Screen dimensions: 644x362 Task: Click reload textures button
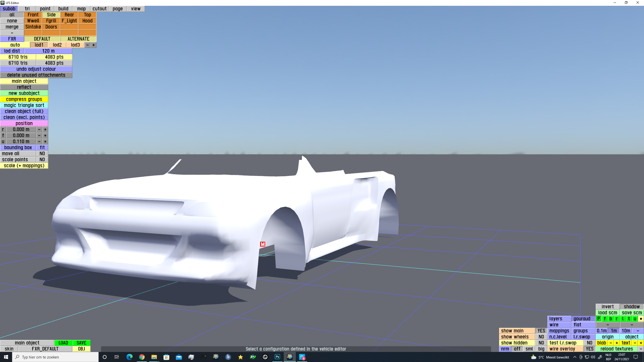(617, 349)
